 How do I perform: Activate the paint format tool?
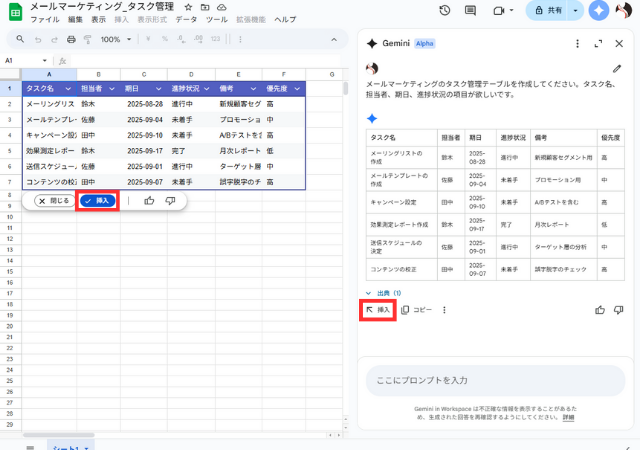pyautogui.click(x=87, y=40)
